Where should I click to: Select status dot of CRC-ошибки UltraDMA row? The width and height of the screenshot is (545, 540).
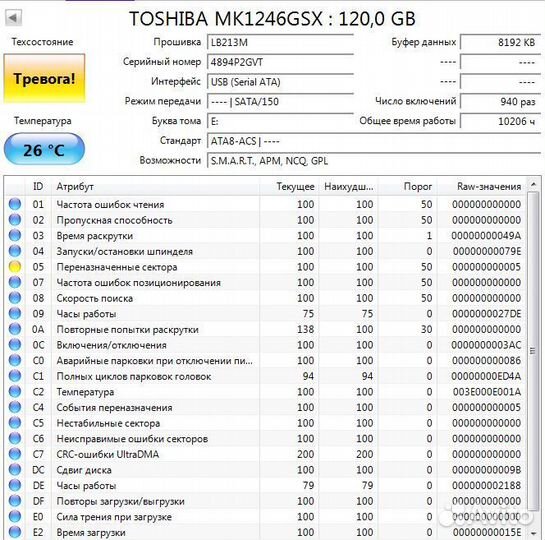click(x=15, y=454)
